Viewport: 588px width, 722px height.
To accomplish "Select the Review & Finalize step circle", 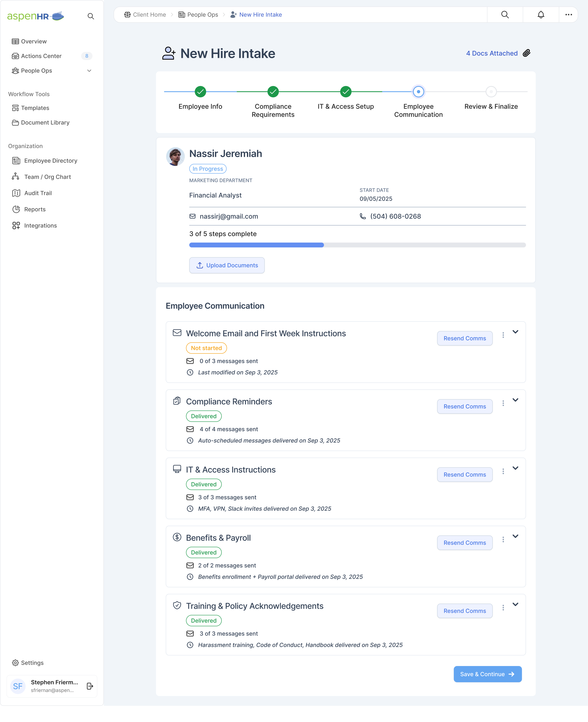I will [491, 91].
